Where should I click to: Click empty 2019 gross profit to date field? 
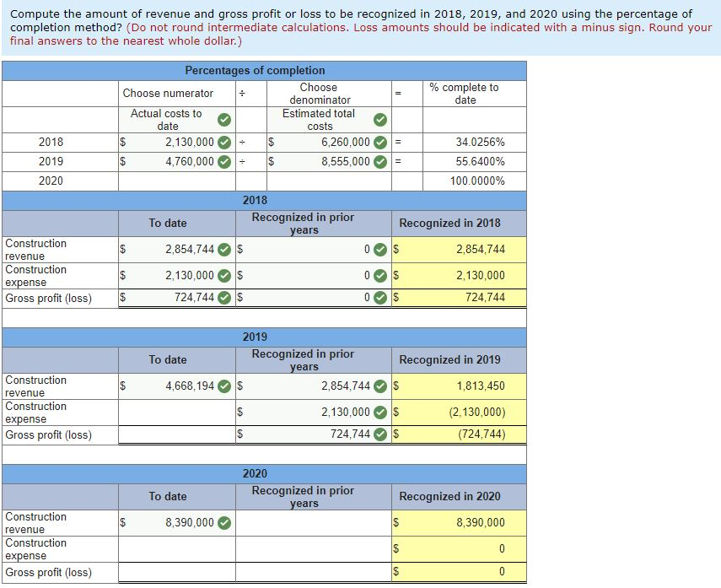pos(177,434)
